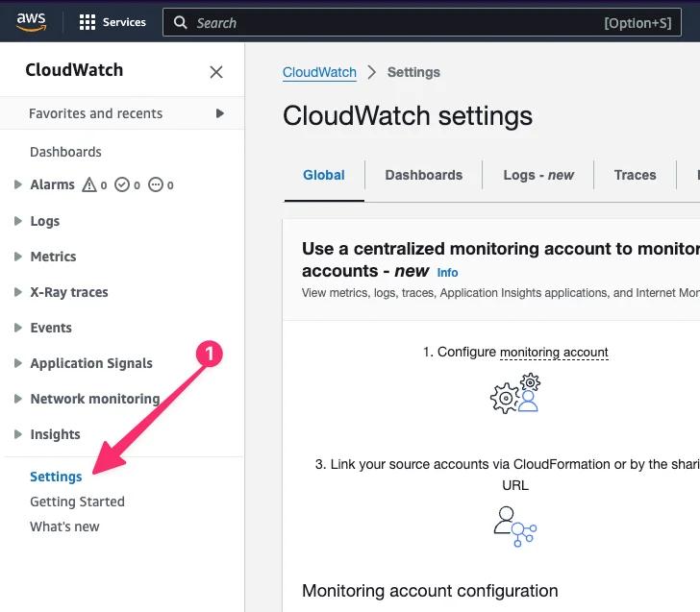This screenshot has width=700, height=612.
Task: Click the AWS logo icon
Action: (x=32, y=21)
